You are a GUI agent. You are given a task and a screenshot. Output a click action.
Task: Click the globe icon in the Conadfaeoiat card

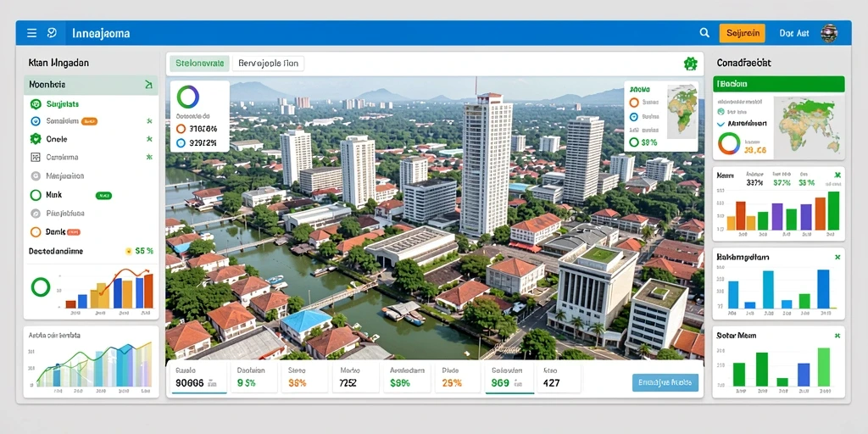pyautogui.click(x=721, y=111)
